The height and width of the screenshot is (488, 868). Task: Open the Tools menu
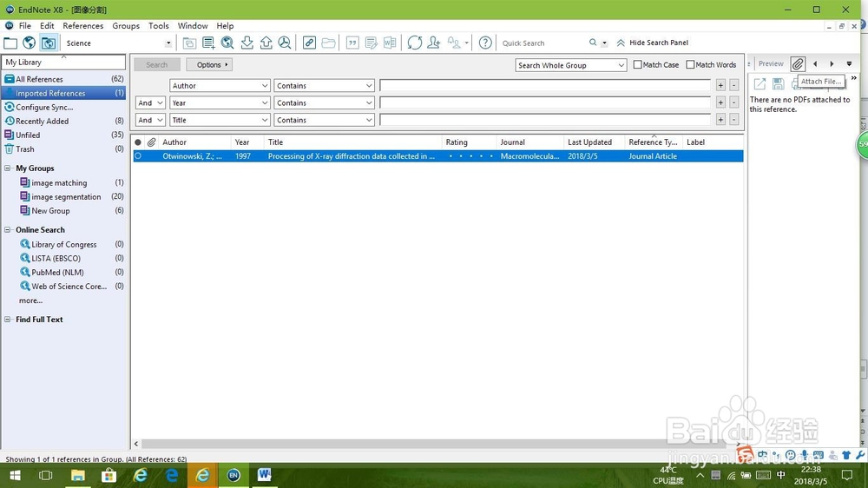(158, 25)
